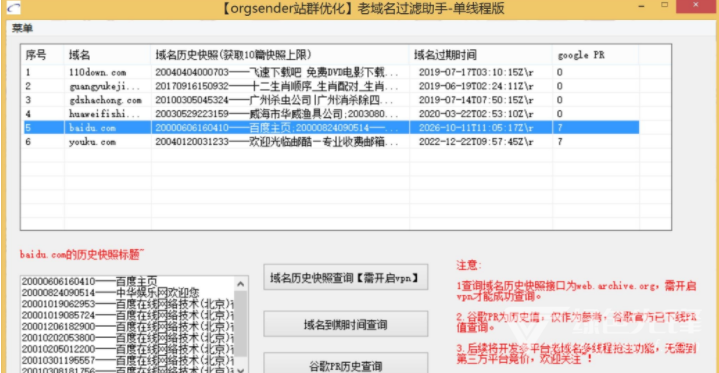Select list entry 20010205012200
Screen dimensions: 719x373
[127, 349]
